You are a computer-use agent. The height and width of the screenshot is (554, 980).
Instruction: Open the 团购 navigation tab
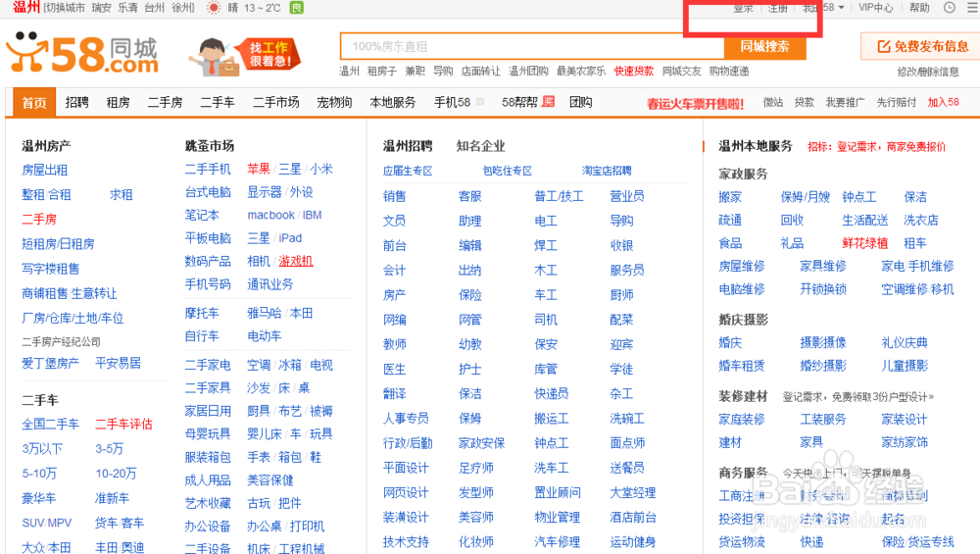[x=580, y=102]
